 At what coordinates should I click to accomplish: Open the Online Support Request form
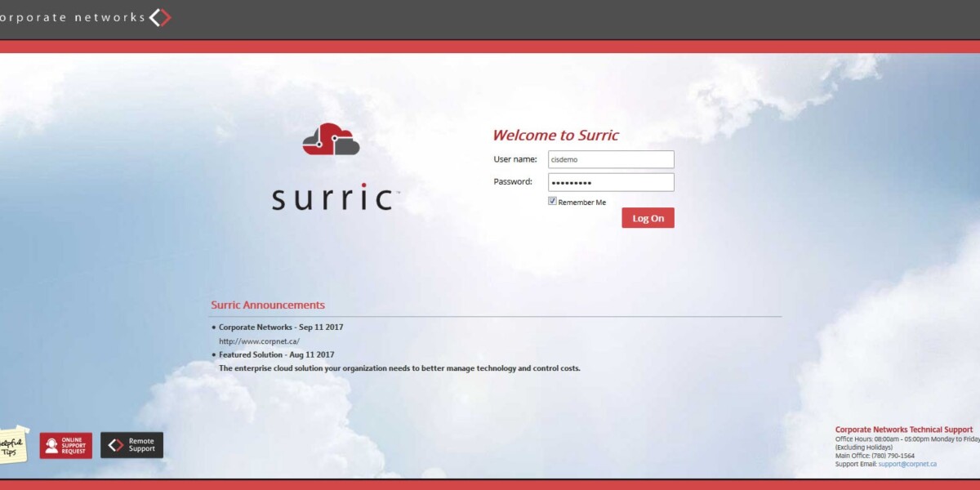pos(66,445)
